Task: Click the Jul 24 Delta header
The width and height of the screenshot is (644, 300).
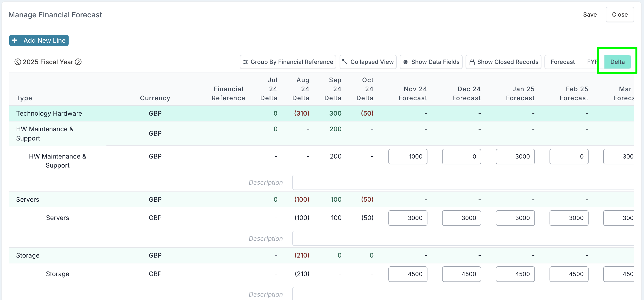Action: 269,89
